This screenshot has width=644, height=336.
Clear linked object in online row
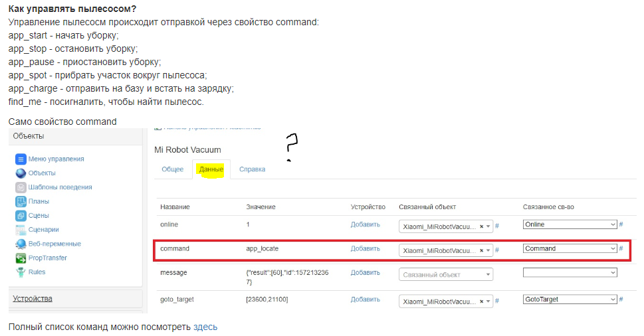[x=481, y=226]
